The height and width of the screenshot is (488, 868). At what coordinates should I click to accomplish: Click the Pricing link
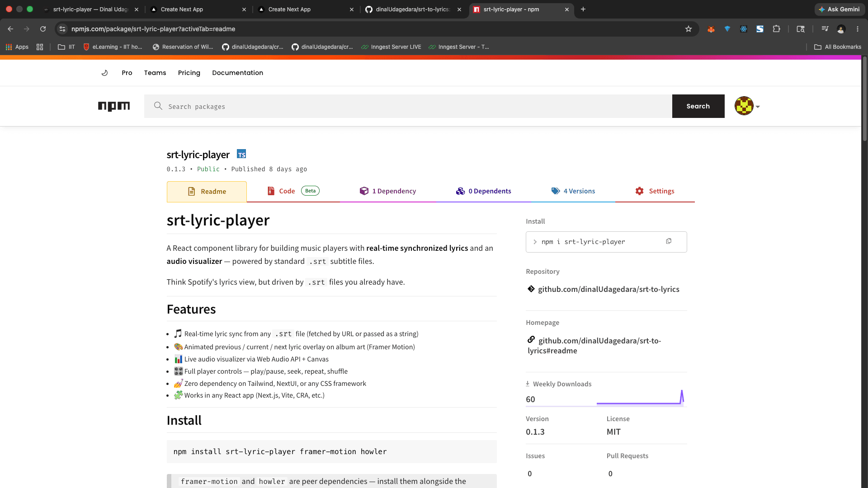coord(189,73)
